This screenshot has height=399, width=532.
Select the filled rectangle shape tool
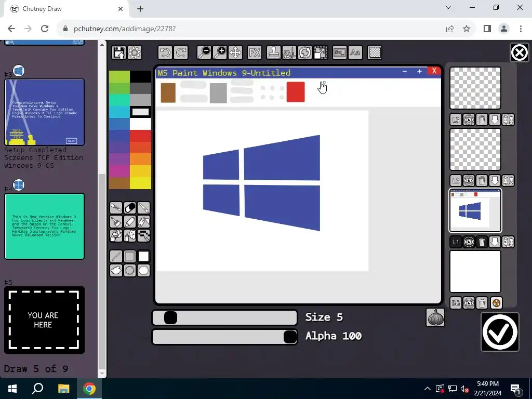coord(144,257)
